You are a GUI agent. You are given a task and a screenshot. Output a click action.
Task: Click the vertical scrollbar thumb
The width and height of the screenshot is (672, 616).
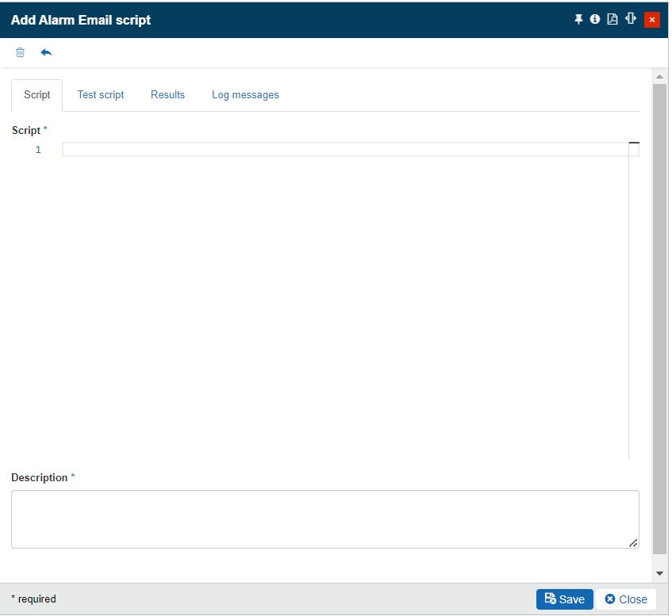coord(659,317)
